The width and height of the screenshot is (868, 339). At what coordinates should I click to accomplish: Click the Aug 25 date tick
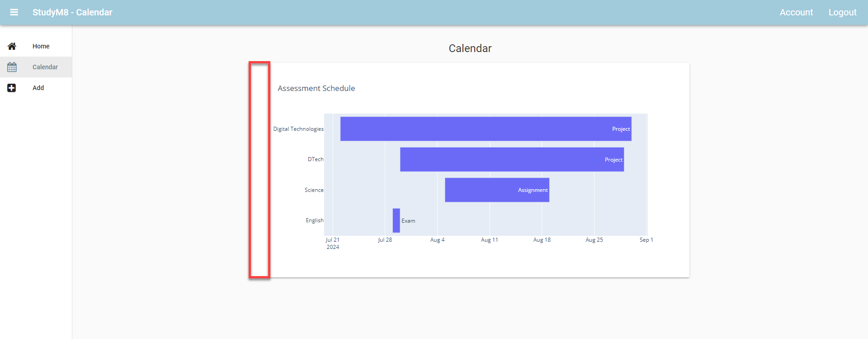594,240
